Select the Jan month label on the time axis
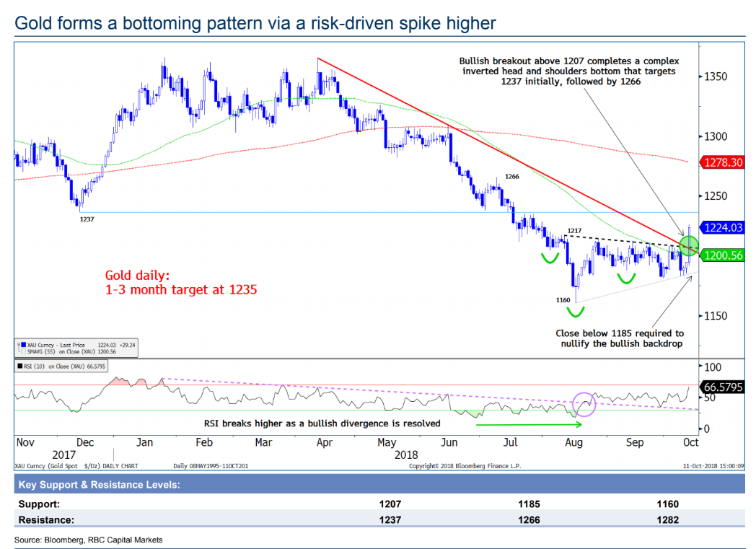Screen dimensions: 756x549 (x=145, y=442)
